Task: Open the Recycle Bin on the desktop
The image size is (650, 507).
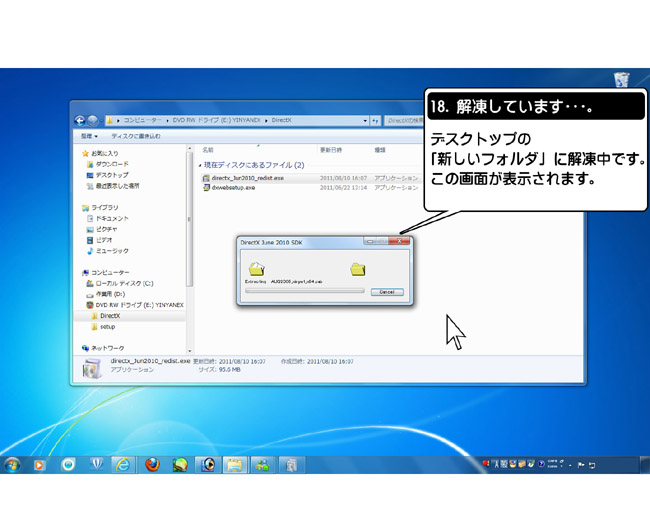Action: pos(621,79)
